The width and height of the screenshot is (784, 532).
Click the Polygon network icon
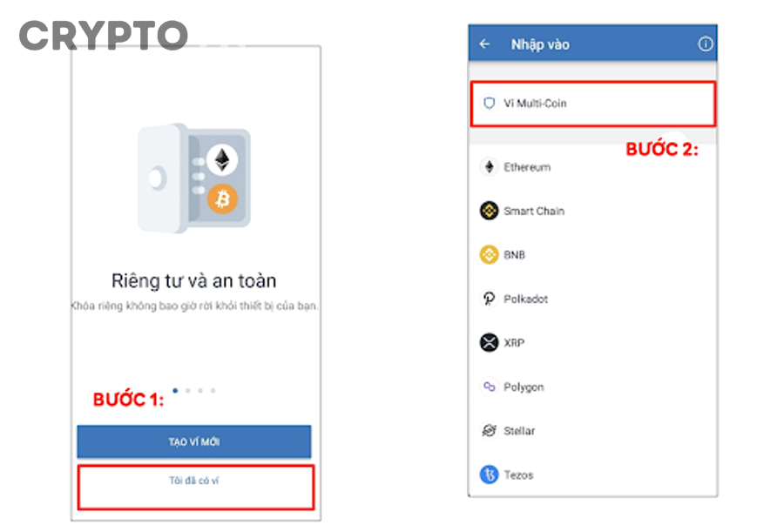(490, 387)
